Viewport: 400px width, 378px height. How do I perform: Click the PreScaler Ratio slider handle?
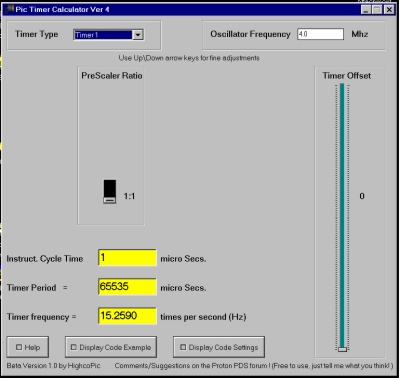coord(110,199)
